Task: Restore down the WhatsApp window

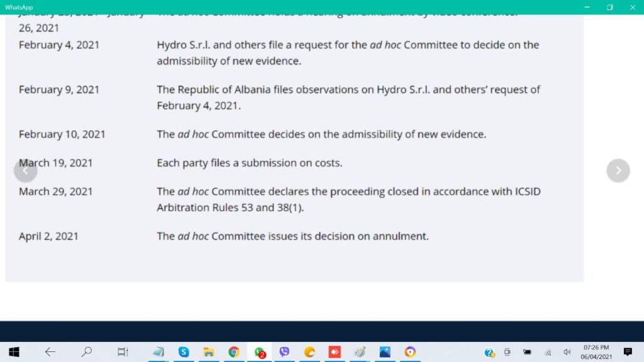Action: click(609, 7)
